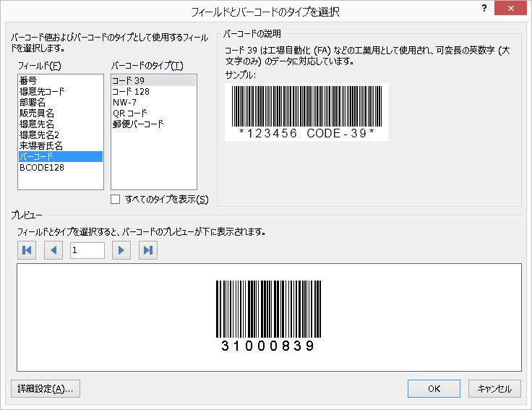This screenshot has width=532, height=410.
Task: Click the record number input field
Action: point(87,250)
